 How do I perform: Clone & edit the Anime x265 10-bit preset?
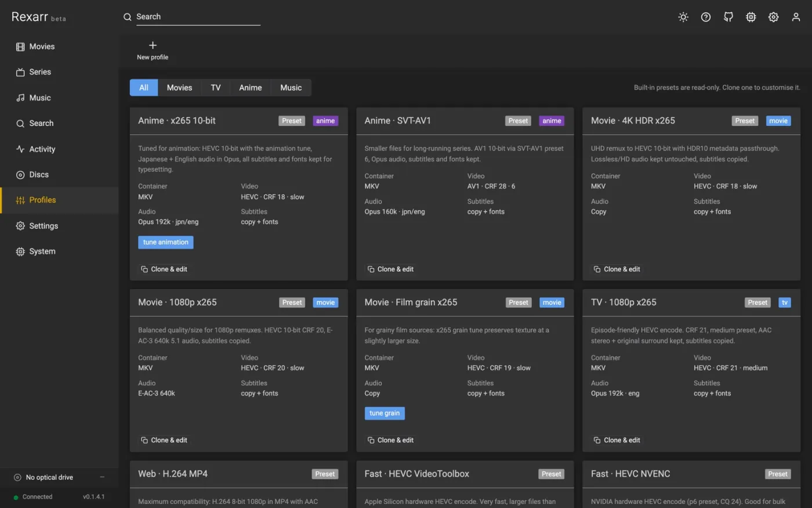(164, 269)
